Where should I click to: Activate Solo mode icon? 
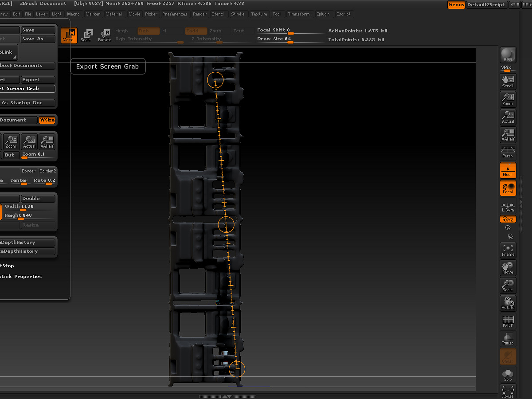point(508,375)
